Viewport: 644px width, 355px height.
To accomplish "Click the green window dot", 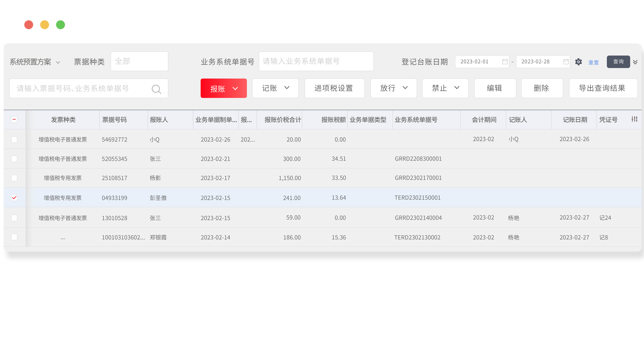I will pyautogui.click(x=60, y=25).
